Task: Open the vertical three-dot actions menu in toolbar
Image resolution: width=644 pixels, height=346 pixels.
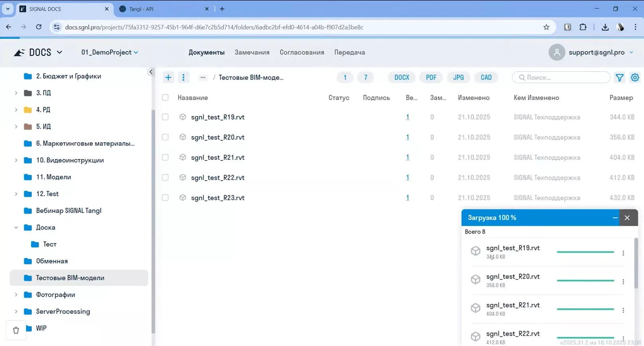Action: coord(183,77)
